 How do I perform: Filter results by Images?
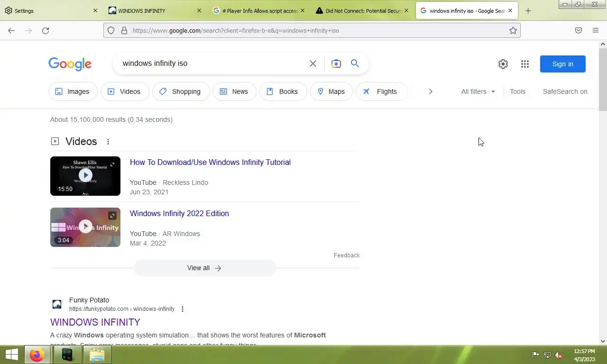tap(73, 91)
